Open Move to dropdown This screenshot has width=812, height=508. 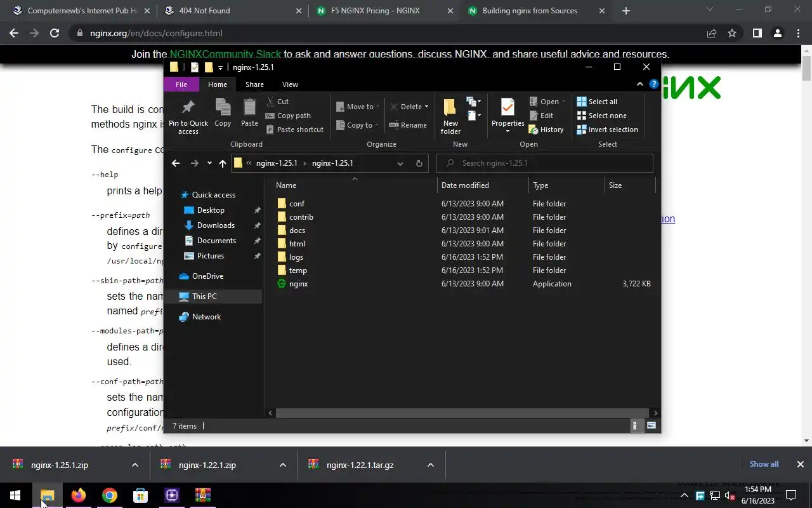(358, 107)
